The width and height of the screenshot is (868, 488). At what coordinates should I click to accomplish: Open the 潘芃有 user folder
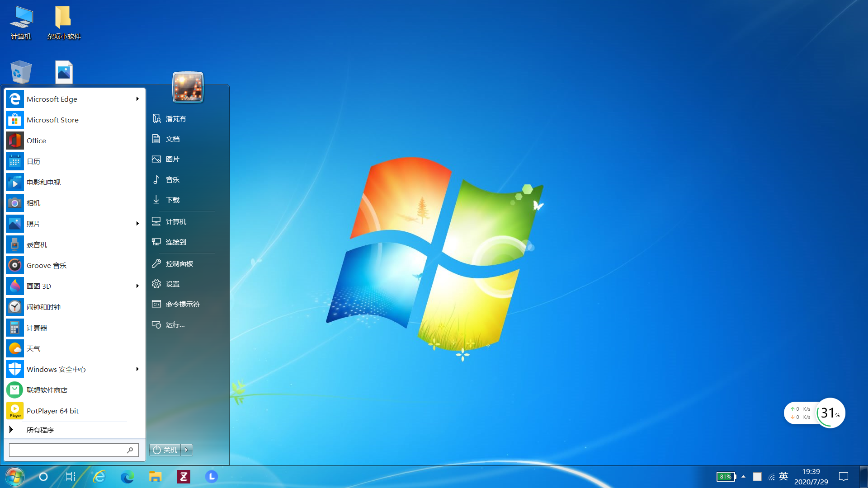tap(183, 119)
